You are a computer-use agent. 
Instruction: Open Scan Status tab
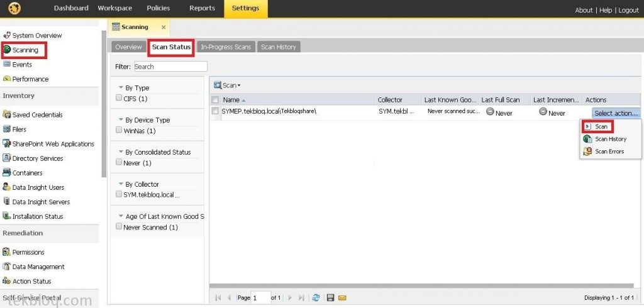171,47
